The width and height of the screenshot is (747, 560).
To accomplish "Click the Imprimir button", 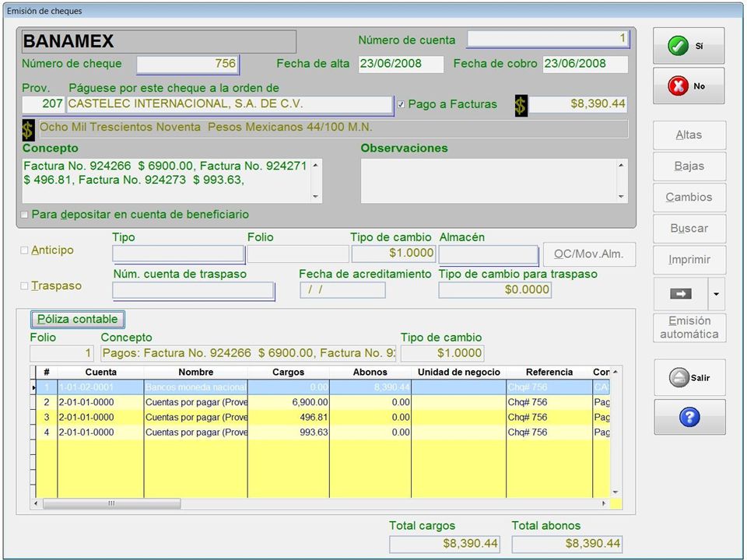I will point(689,260).
